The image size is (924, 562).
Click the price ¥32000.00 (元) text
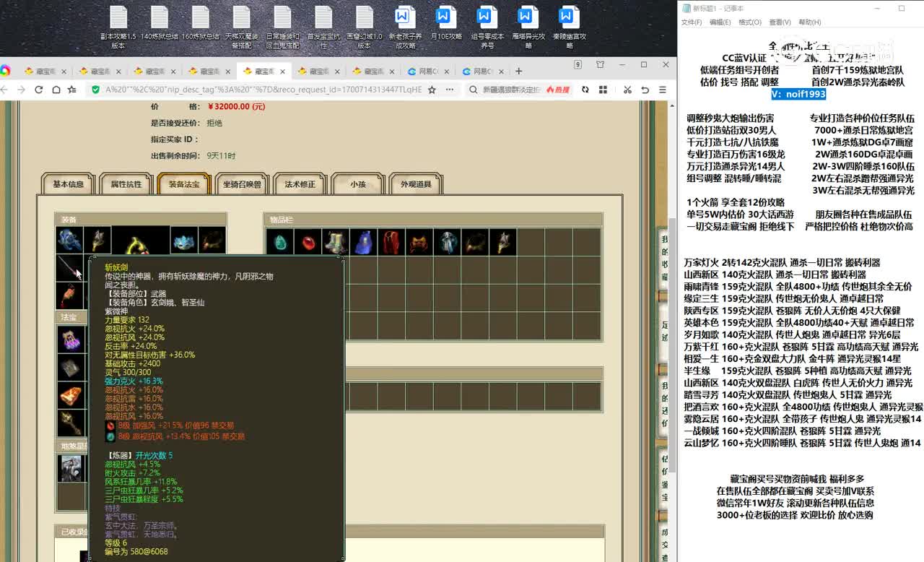click(236, 106)
